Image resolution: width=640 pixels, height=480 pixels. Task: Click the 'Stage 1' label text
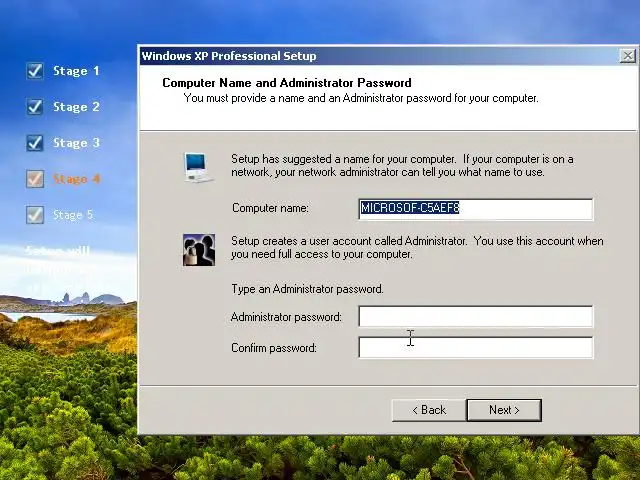pyautogui.click(x=76, y=71)
